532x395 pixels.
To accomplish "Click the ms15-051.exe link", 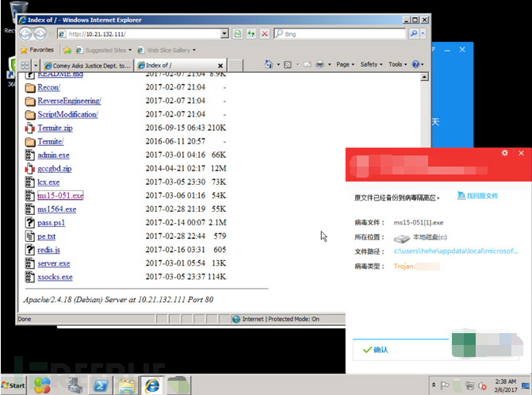I will click(60, 195).
